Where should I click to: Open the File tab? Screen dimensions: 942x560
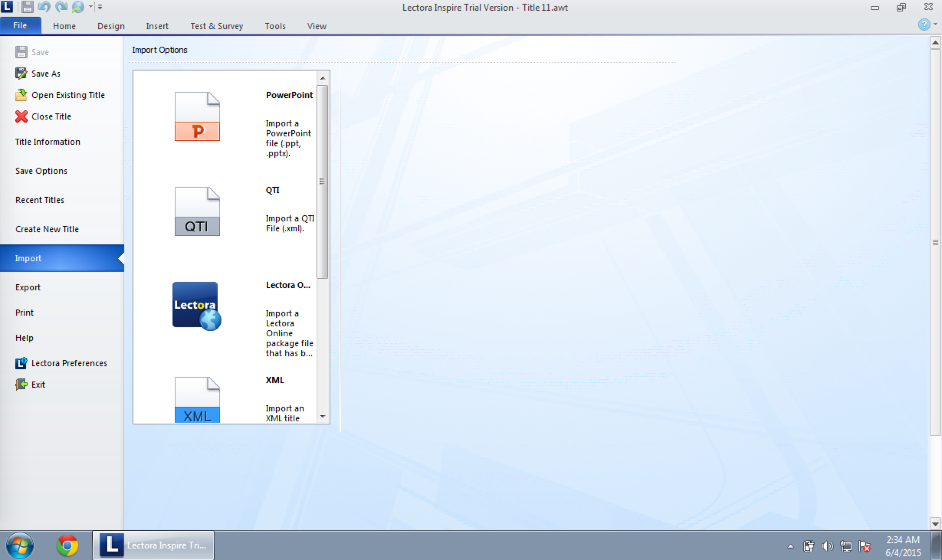20,26
